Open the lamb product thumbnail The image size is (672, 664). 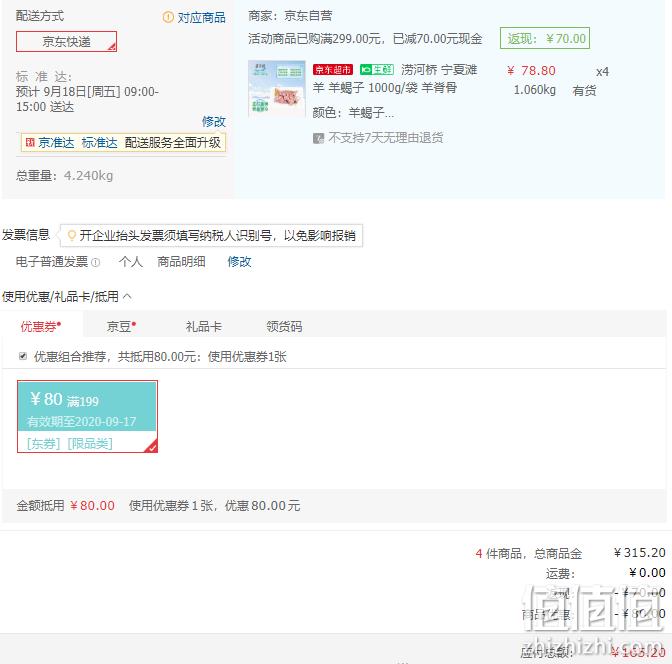point(277,89)
